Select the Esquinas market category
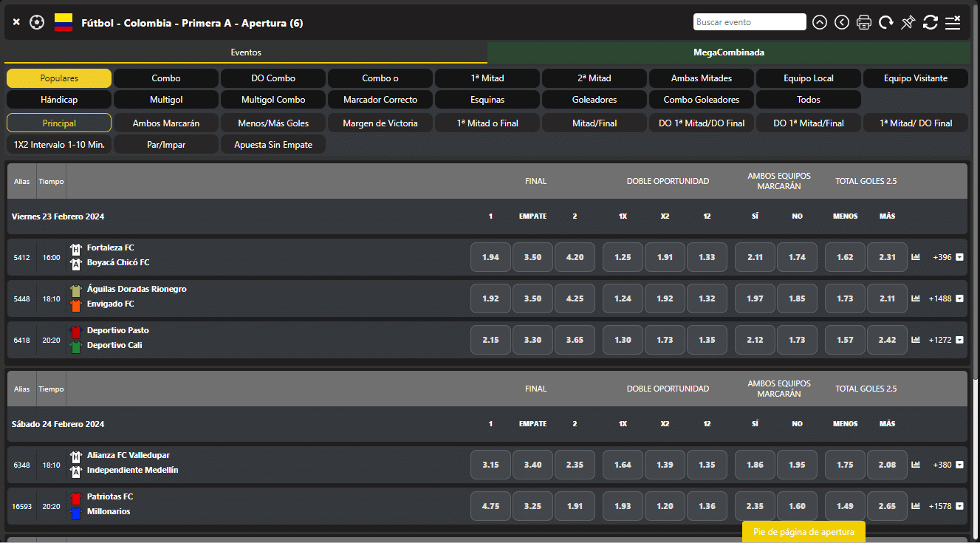Image resolution: width=980 pixels, height=543 pixels. pyautogui.click(x=487, y=100)
